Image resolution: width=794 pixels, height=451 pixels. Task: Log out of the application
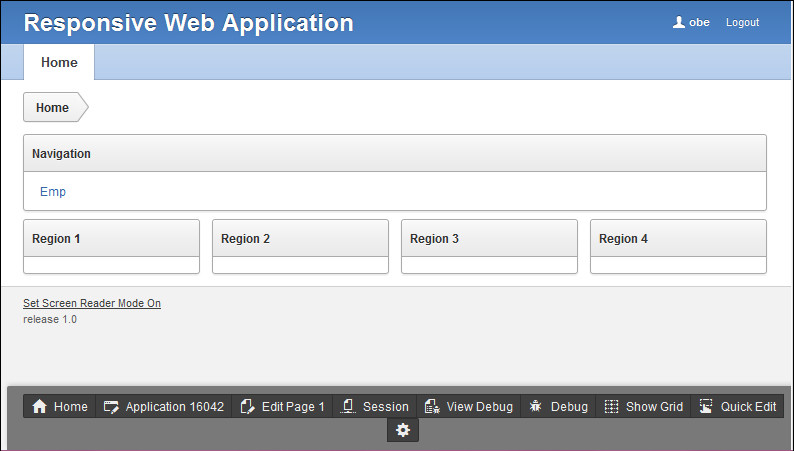(742, 22)
